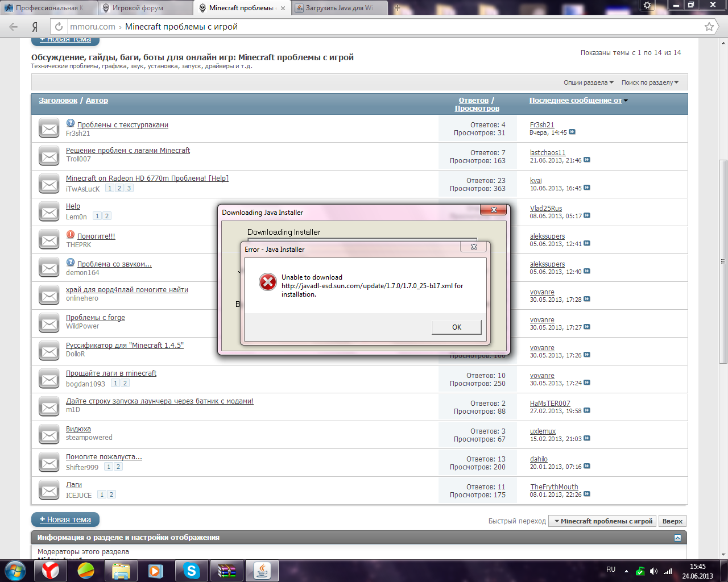728x582 pixels.
Task: Switch to the Профессиональная tab
Action: click(x=48, y=8)
